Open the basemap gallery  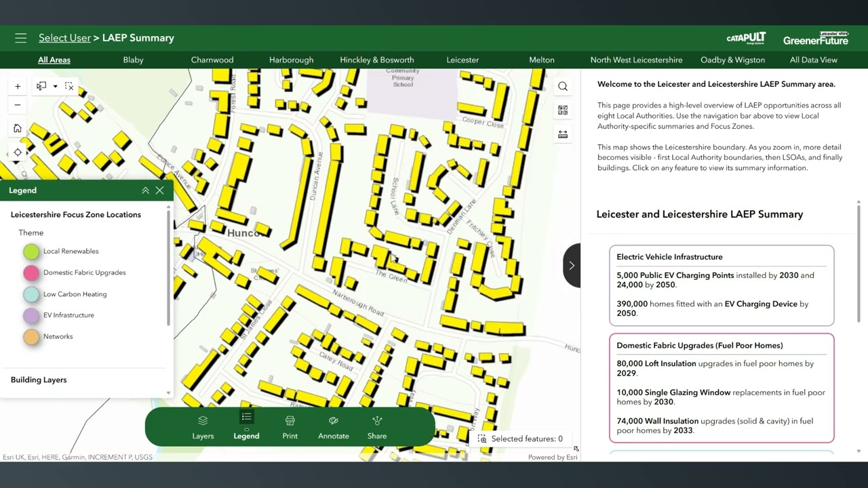563,110
